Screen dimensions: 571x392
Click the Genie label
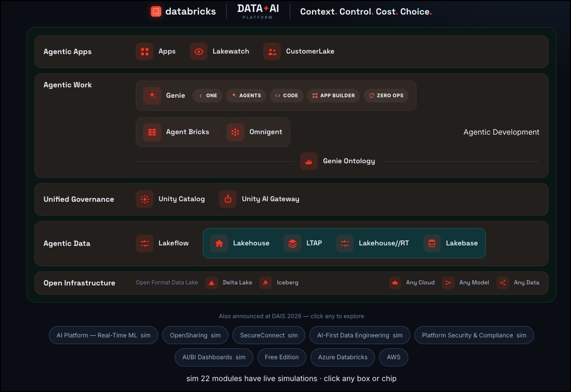(176, 95)
